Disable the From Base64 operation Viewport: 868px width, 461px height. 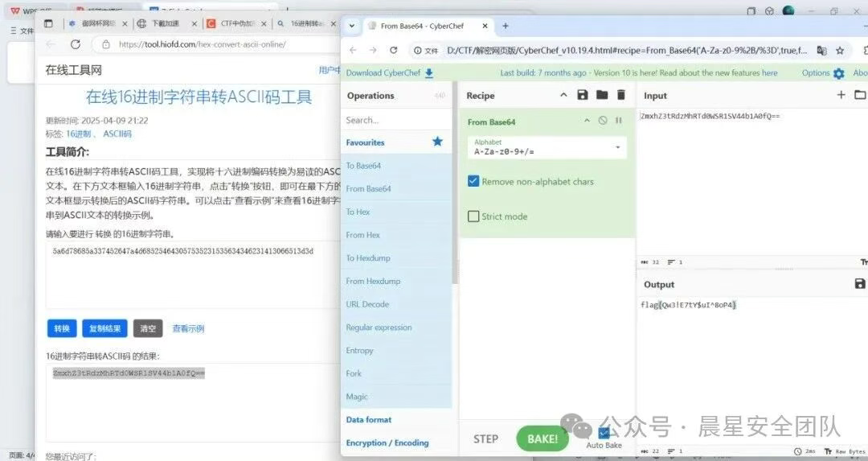(x=603, y=121)
